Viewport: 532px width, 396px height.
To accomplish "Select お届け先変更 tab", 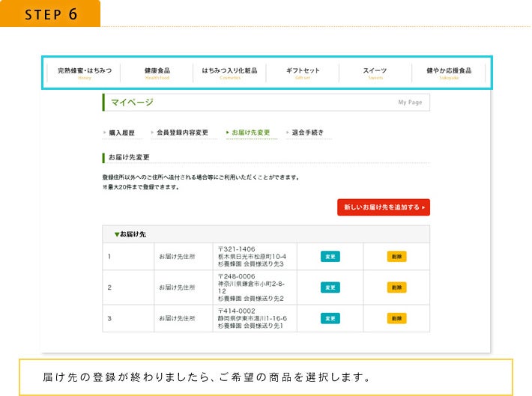I will tap(250, 132).
